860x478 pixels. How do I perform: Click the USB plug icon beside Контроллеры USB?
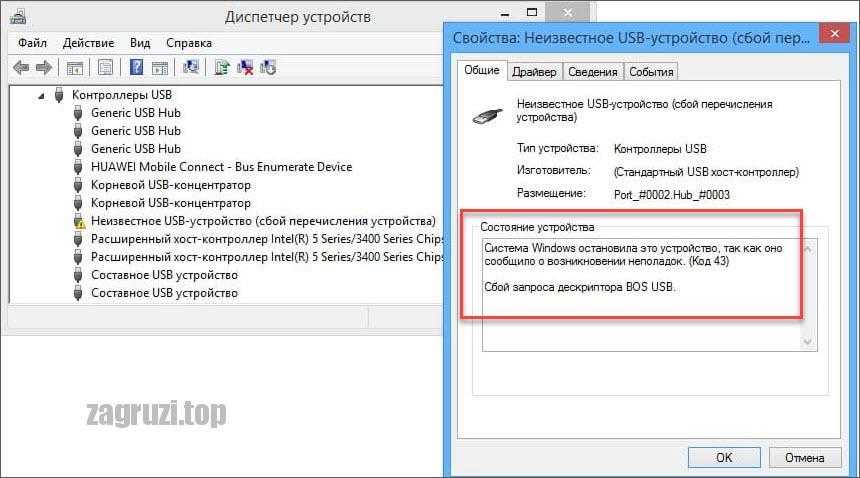(x=59, y=95)
